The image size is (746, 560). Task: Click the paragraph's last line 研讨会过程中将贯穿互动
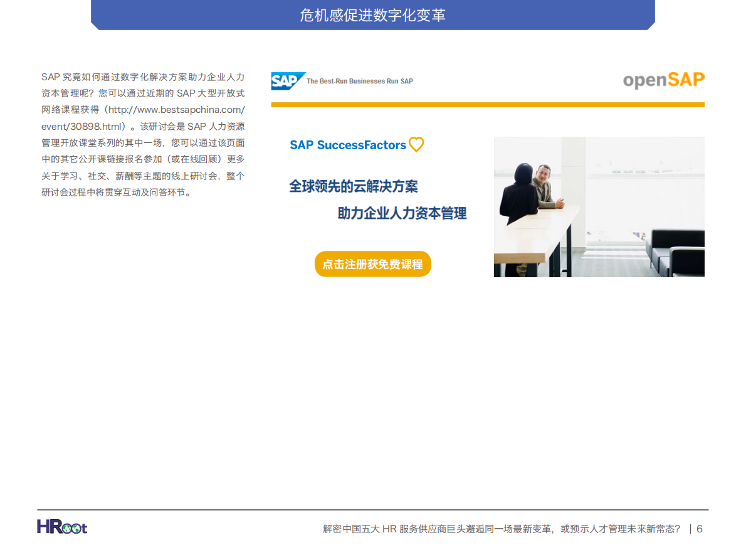pos(117,193)
